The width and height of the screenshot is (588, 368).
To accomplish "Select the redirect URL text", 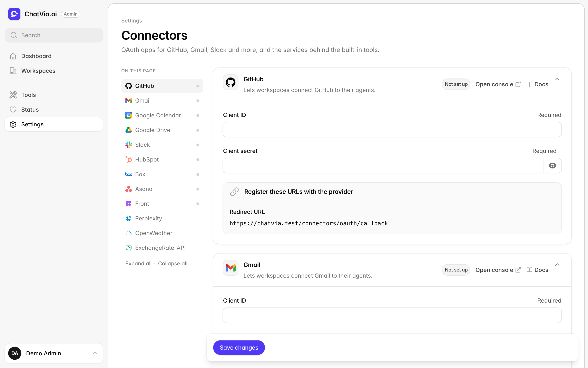I will 308,223.
